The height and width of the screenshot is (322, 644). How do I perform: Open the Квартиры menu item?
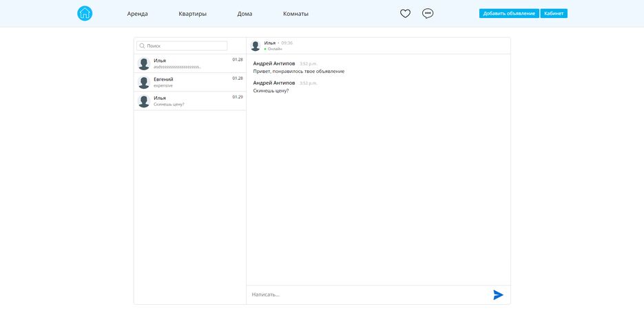tap(193, 14)
